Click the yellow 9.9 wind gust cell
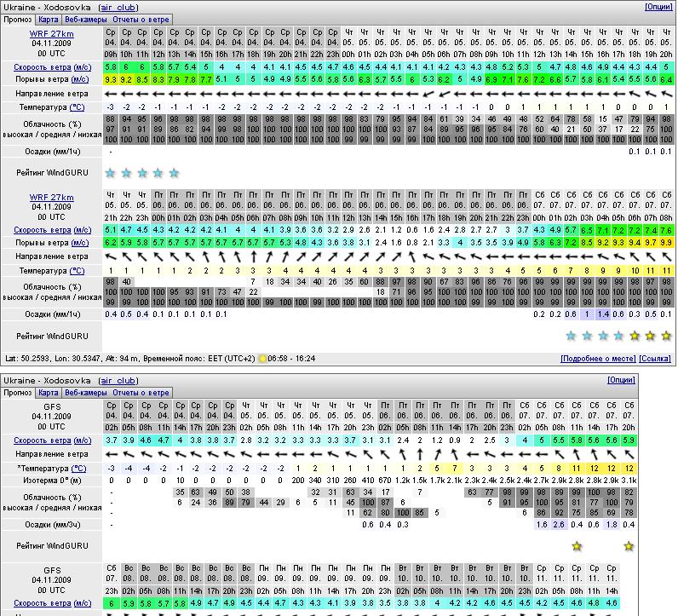This screenshot has width=678, height=616. coord(666,242)
